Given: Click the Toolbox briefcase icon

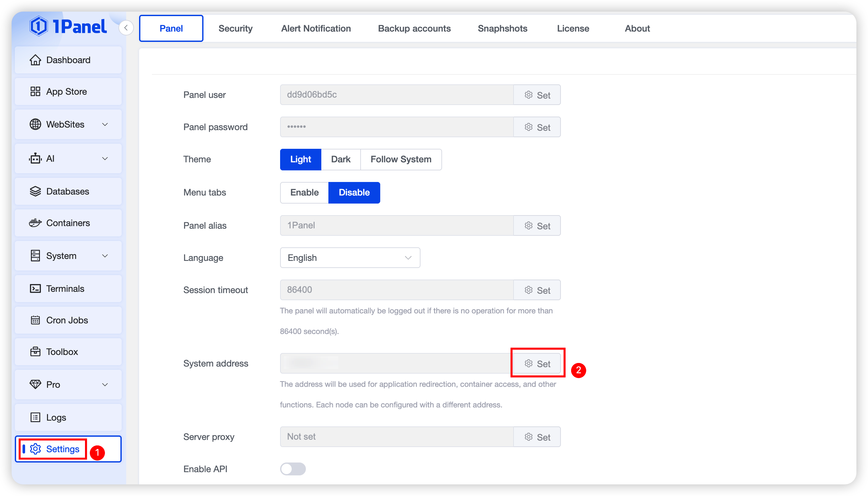Looking at the screenshot, I should point(35,352).
